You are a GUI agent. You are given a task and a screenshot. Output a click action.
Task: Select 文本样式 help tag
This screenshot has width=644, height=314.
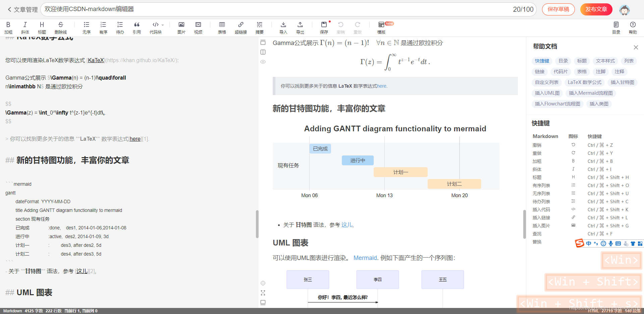605,61
